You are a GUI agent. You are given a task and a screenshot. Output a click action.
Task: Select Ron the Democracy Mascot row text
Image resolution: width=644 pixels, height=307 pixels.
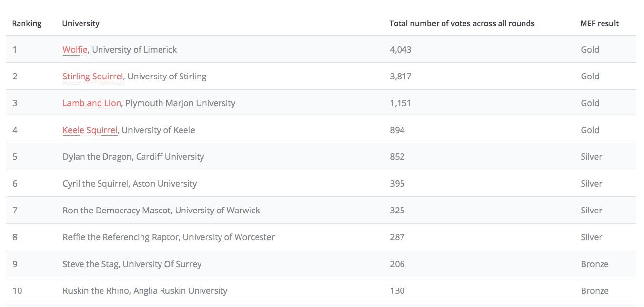click(x=161, y=211)
